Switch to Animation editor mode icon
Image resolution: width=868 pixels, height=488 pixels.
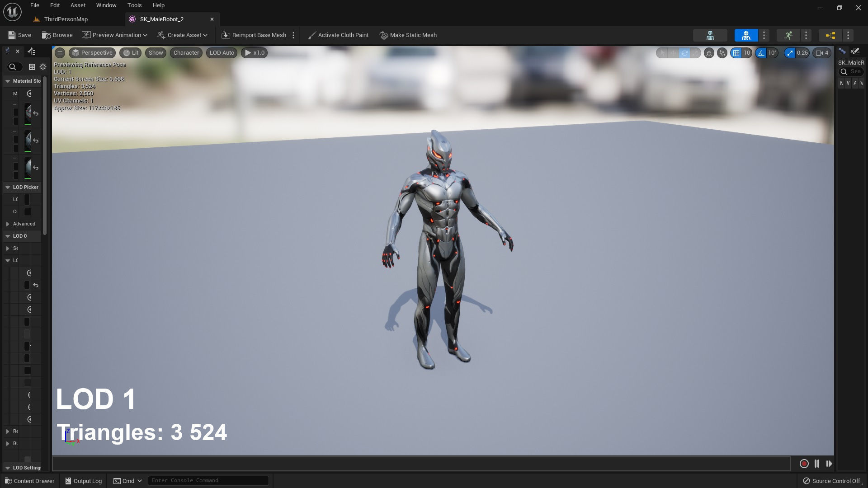(x=788, y=35)
